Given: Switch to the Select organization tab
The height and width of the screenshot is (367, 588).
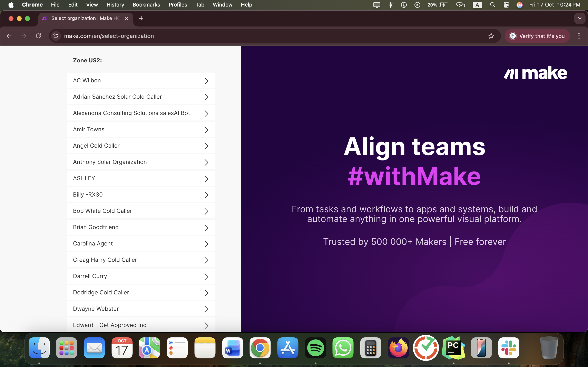Looking at the screenshot, I should (83, 18).
